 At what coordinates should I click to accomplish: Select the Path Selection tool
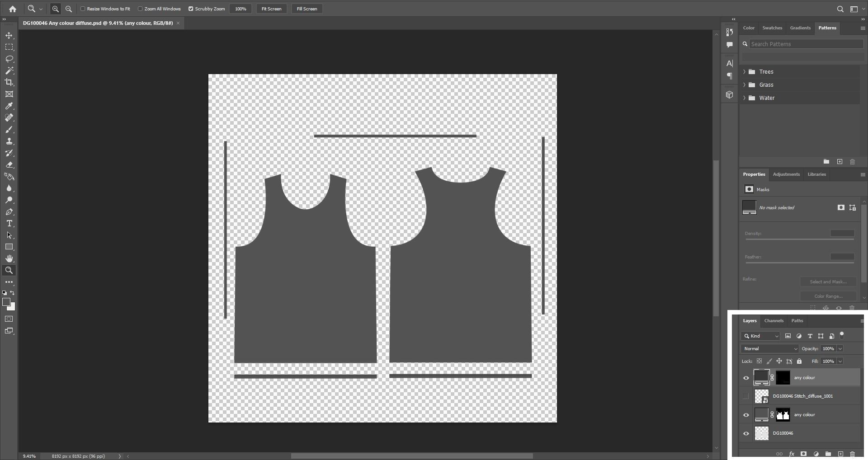[9, 235]
